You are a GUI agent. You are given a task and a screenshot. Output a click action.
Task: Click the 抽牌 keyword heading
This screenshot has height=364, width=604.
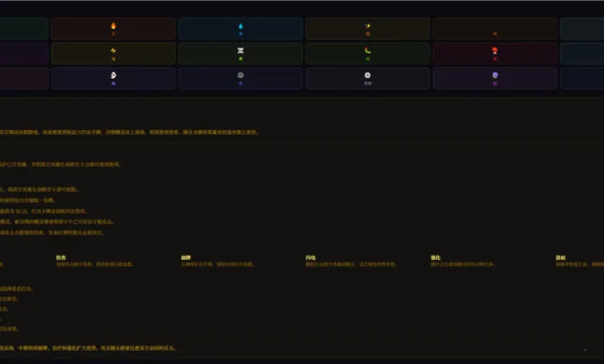[x=185, y=257]
